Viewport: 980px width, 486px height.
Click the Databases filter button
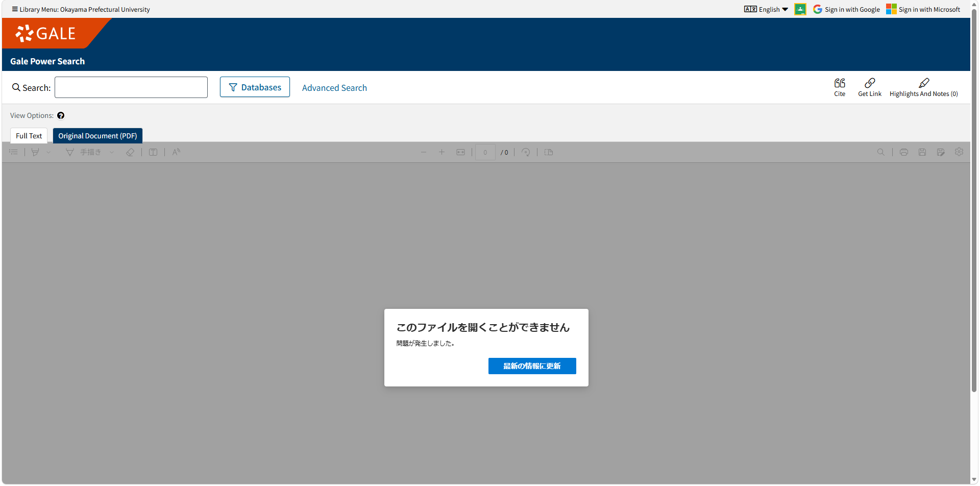pos(255,87)
